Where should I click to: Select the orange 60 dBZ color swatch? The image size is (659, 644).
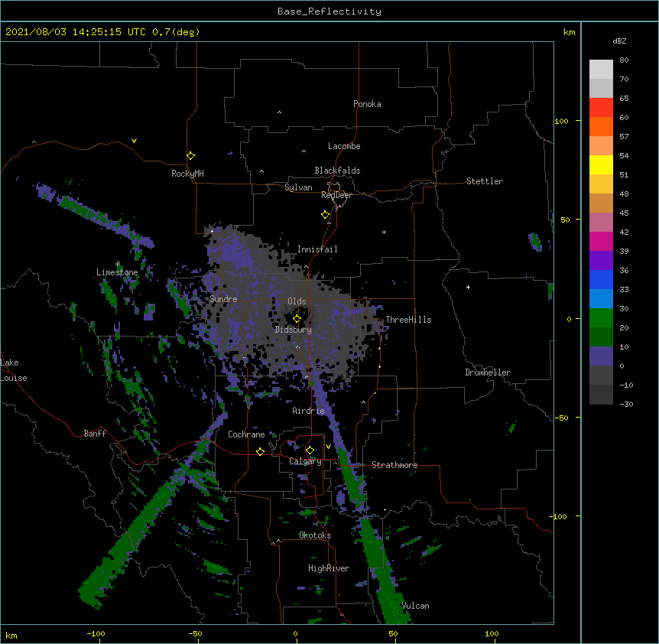(601, 126)
